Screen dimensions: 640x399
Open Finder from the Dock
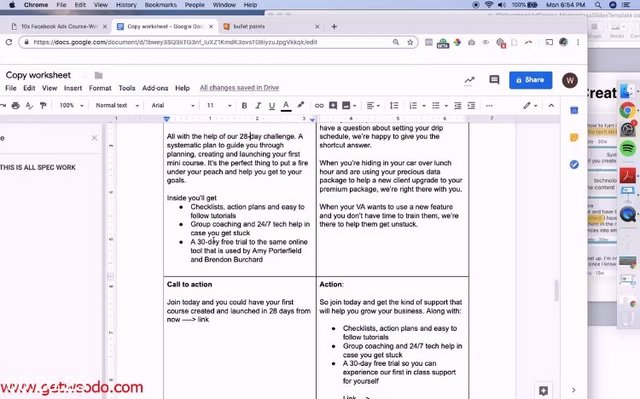pos(627,90)
